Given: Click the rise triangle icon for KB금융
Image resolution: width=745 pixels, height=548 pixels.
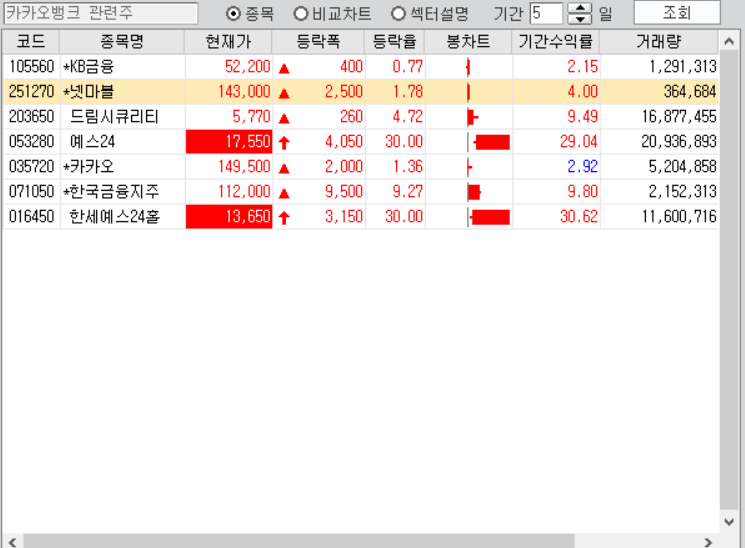Looking at the screenshot, I should click(x=284, y=69).
